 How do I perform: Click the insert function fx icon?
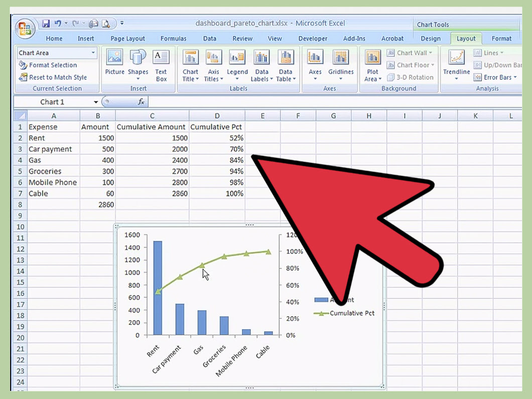tap(141, 101)
